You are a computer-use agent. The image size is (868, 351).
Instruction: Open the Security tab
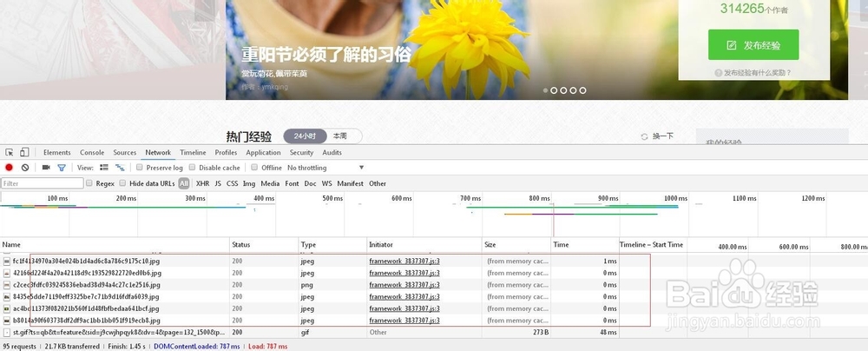[x=302, y=153]
